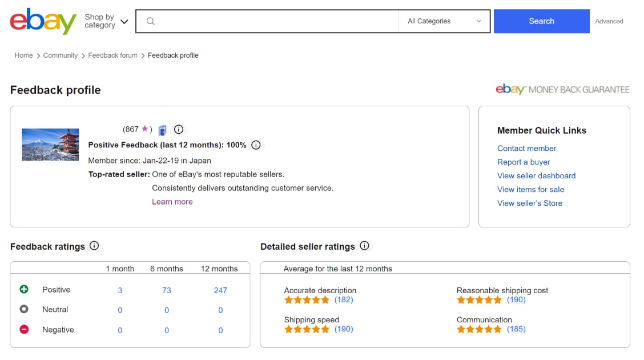Go to Community in the breadcrumb

point(61,55)
